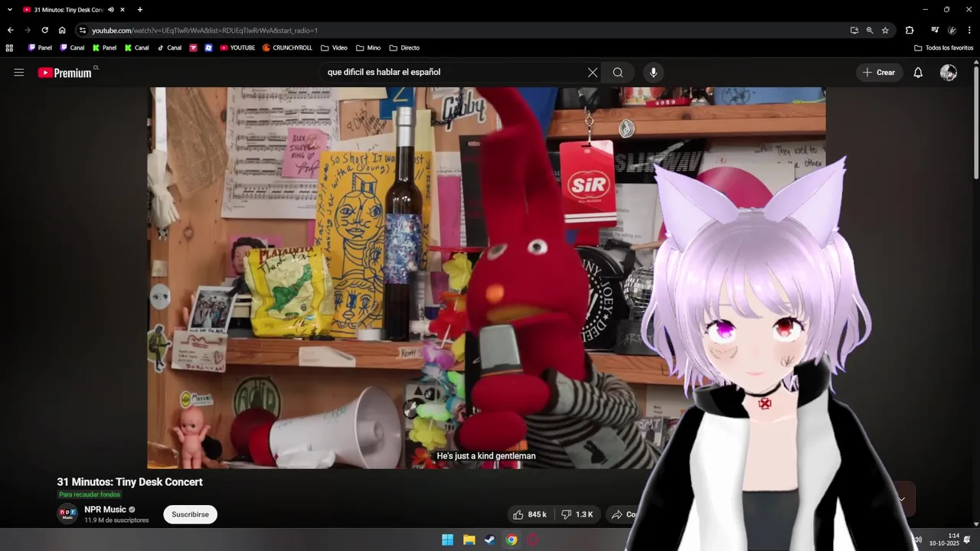Open the apps grid in bookmarks bar
The width and height of the screenshot is (980, 551).
pyautogui.click(x=9, y=47)
